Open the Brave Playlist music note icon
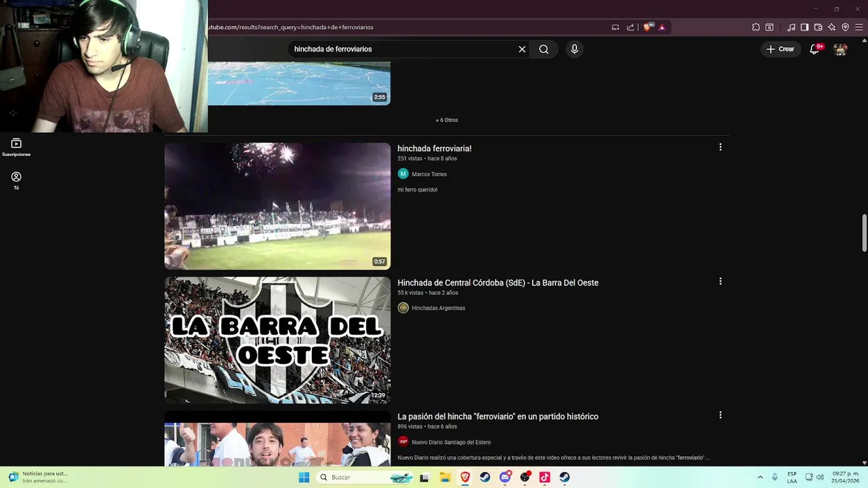 pos(791,27)
